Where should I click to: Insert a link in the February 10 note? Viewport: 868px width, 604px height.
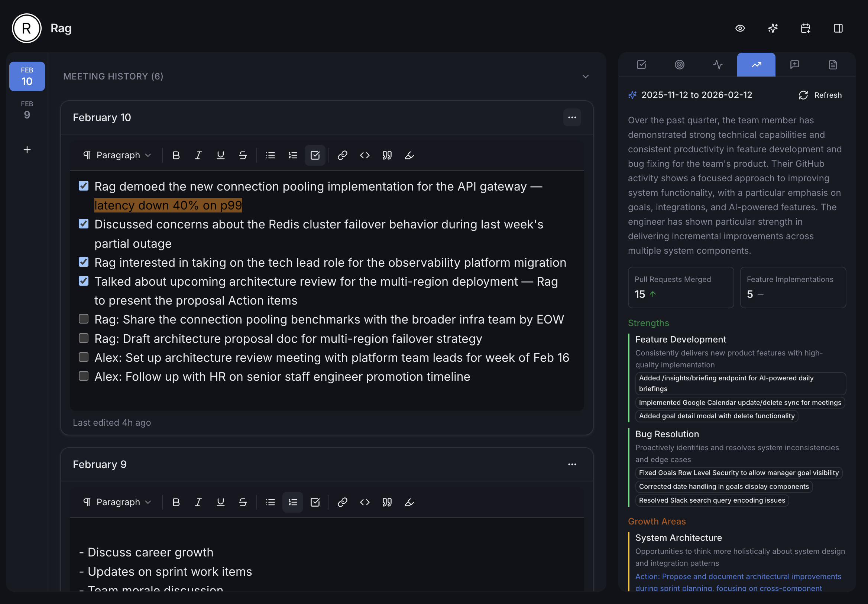343,155
